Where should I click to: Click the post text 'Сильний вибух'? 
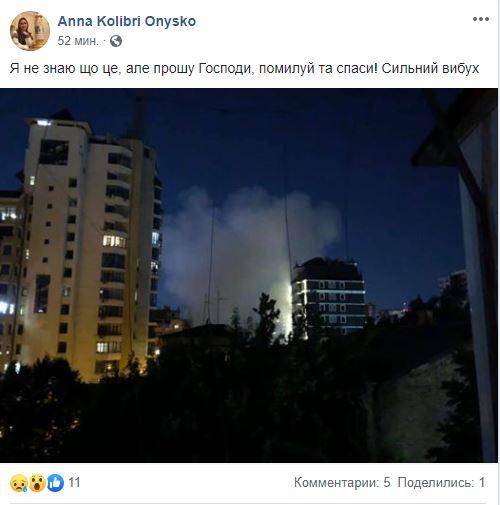(430, 68)
